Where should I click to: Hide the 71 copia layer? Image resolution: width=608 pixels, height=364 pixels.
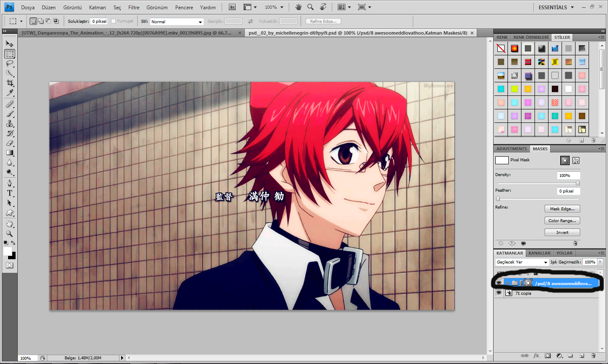point(499,293)
